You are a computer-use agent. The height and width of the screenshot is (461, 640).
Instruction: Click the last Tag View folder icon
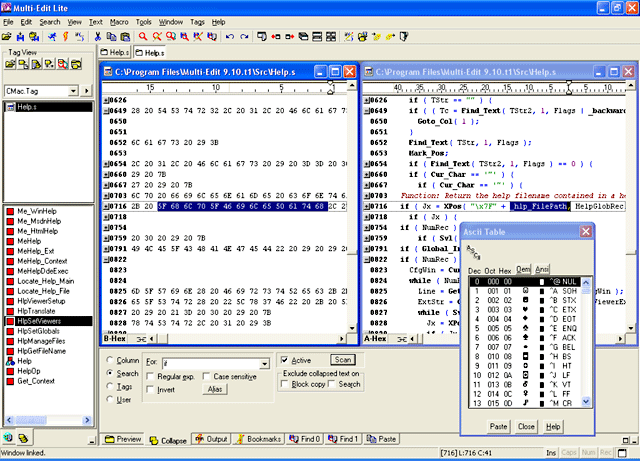tap(76, 64)
